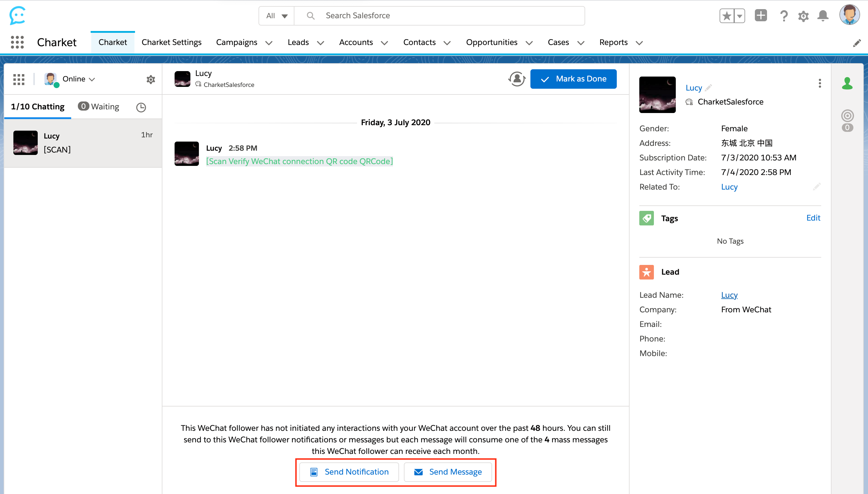Open the three-dot menu on Lucy's profile
Image resolution: width=868 pixels, height=494 pixels.
coord(819,84)
